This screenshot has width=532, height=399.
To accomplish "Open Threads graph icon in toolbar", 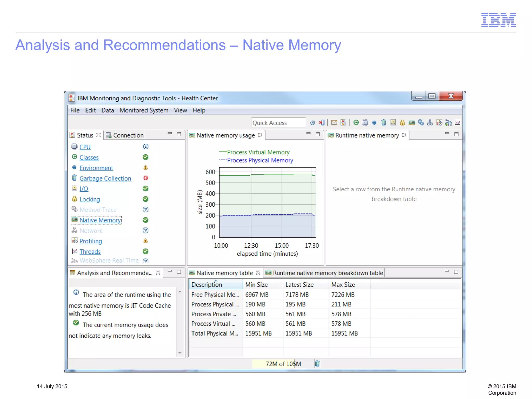I will [x=458, y=122].
